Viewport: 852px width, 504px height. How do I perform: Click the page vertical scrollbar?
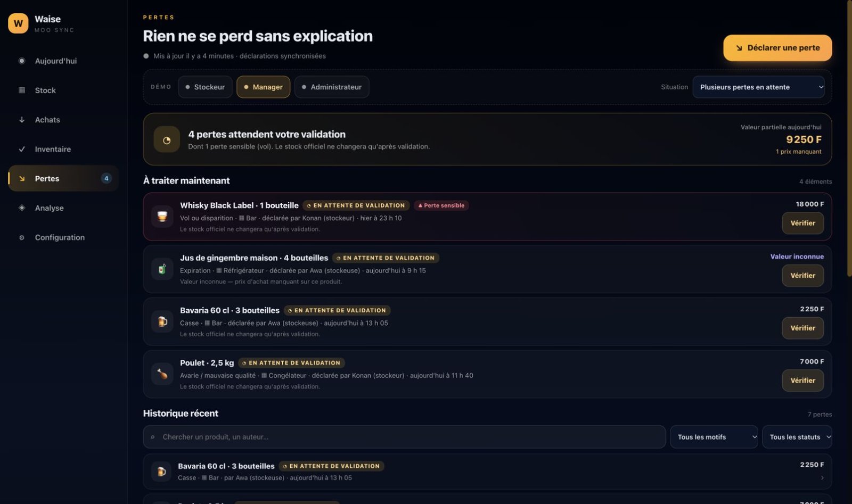849,138
